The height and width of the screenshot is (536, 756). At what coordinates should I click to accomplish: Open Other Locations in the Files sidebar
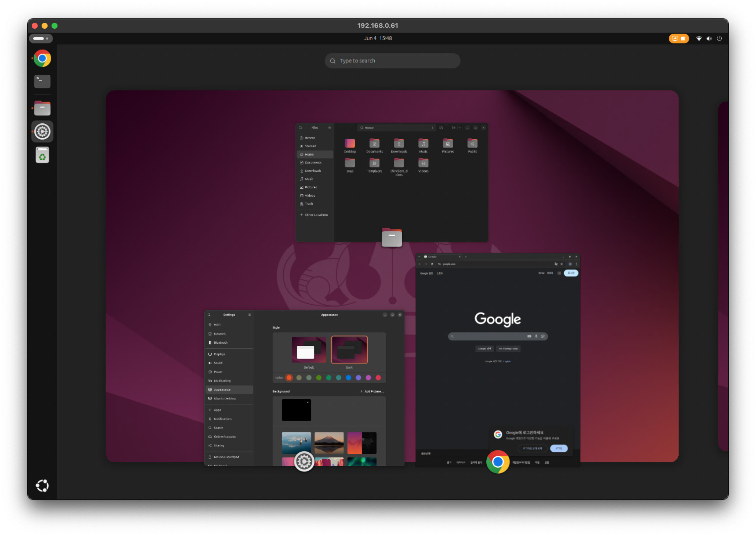(315, 215)
